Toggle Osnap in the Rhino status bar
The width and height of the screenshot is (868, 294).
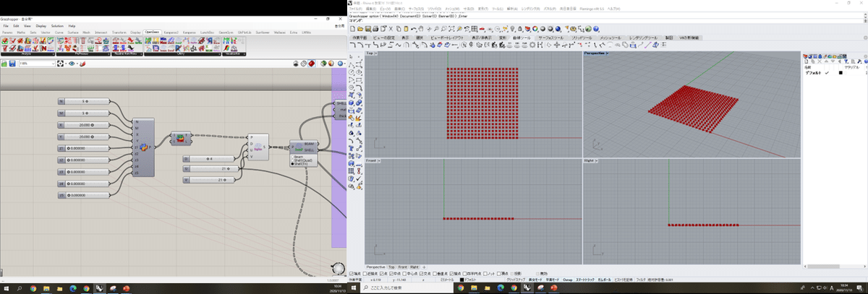(x=568, y=279)
